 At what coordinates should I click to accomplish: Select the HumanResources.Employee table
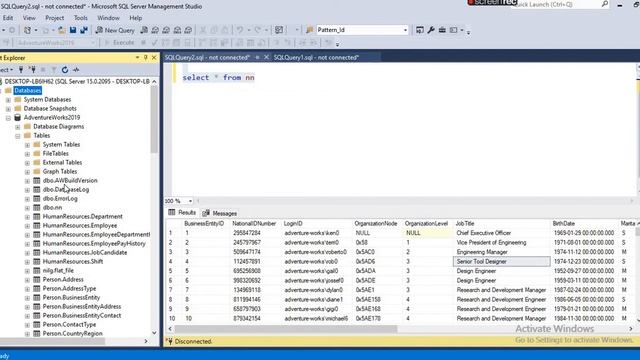click(80, 226)
